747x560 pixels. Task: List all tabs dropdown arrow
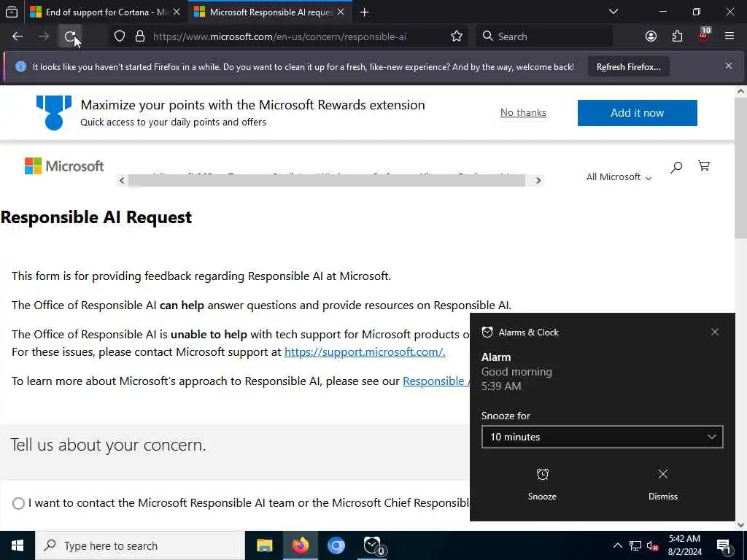[613, 12]
